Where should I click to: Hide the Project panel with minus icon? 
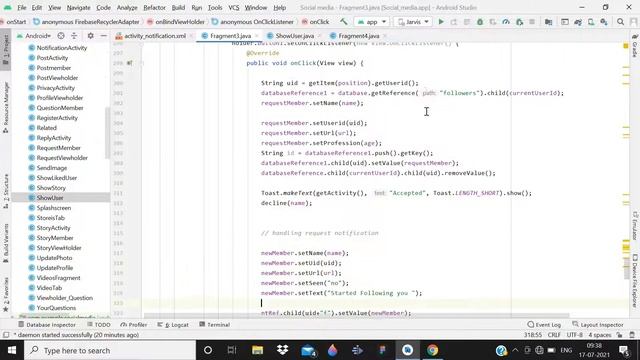point(103,36)
